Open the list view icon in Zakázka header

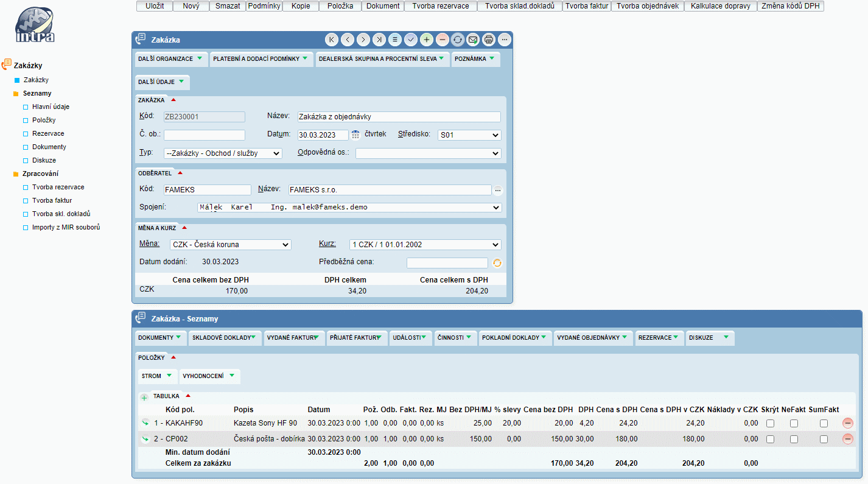click(394, 40)
